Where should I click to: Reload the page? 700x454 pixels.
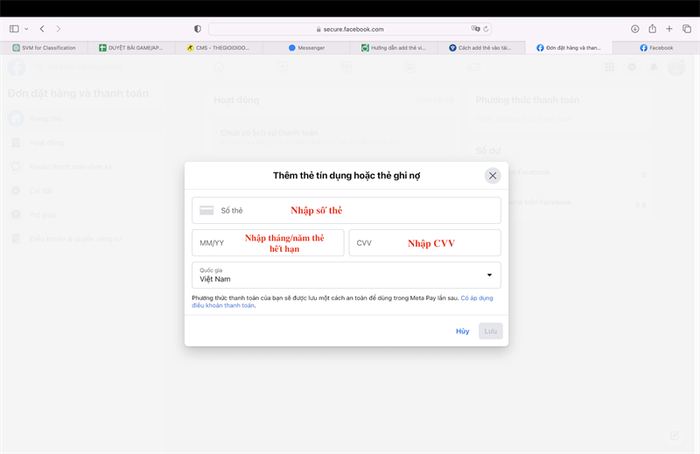point(486,29)
